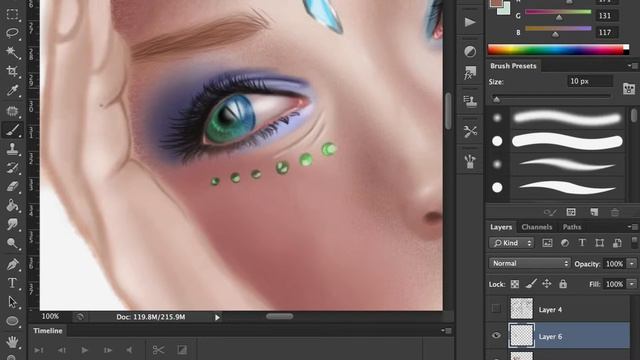Select the Eyedropper tool

pos(12,91)
